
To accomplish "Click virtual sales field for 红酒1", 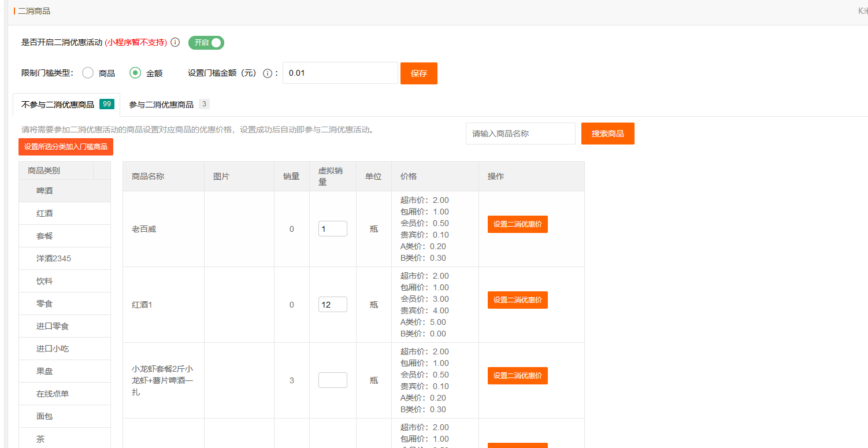I will coord(333,305).
